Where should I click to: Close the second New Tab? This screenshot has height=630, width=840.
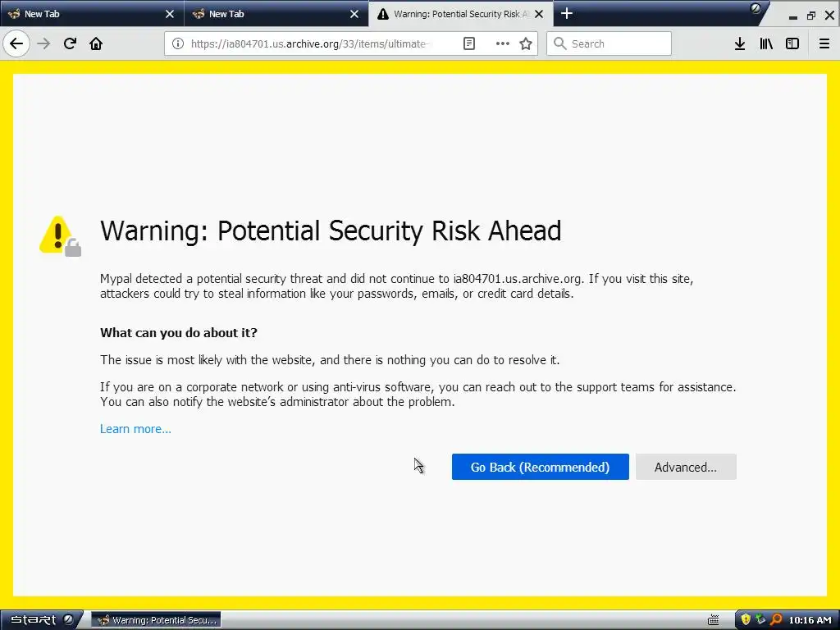click(x=354, y=14)
